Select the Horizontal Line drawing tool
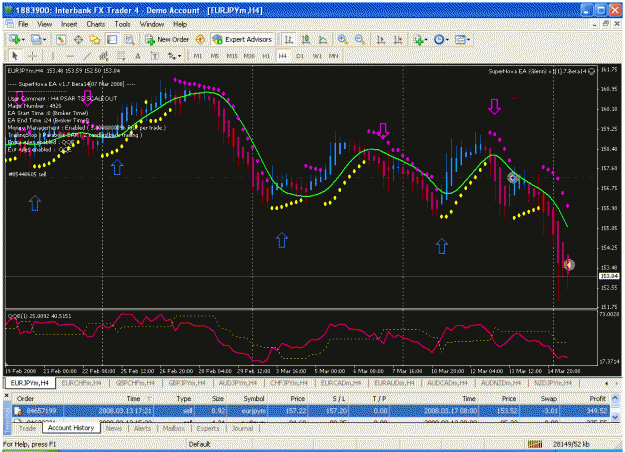 tap(70, 56)
